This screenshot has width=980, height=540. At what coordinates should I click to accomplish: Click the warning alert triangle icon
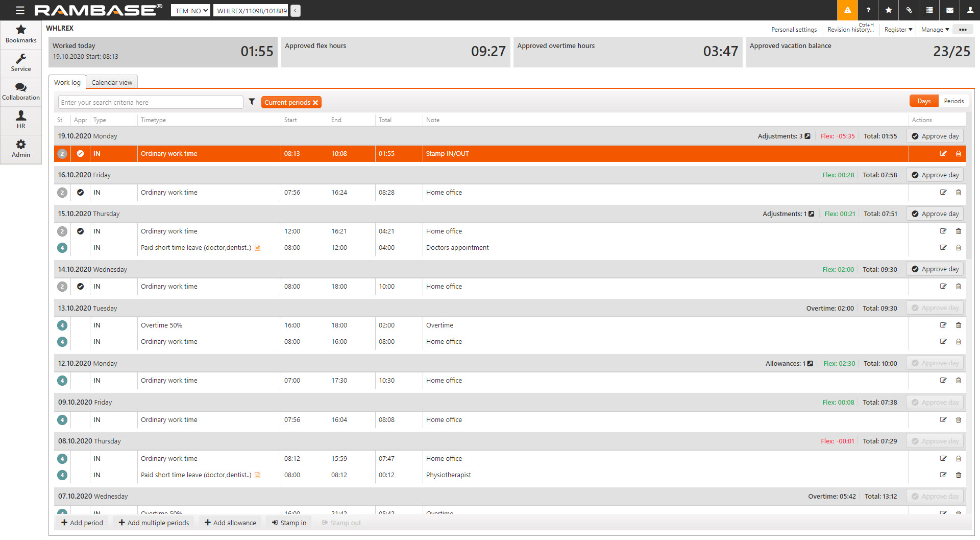click(847, 10)
